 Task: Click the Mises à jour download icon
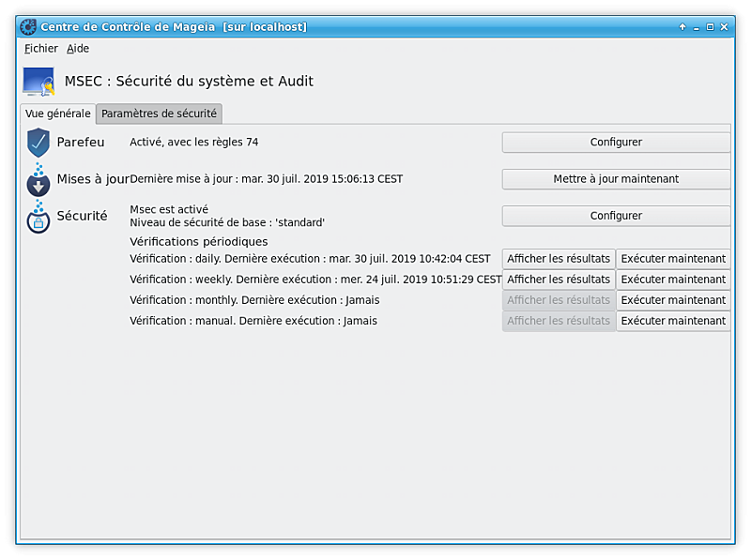(x=38, y=180)
